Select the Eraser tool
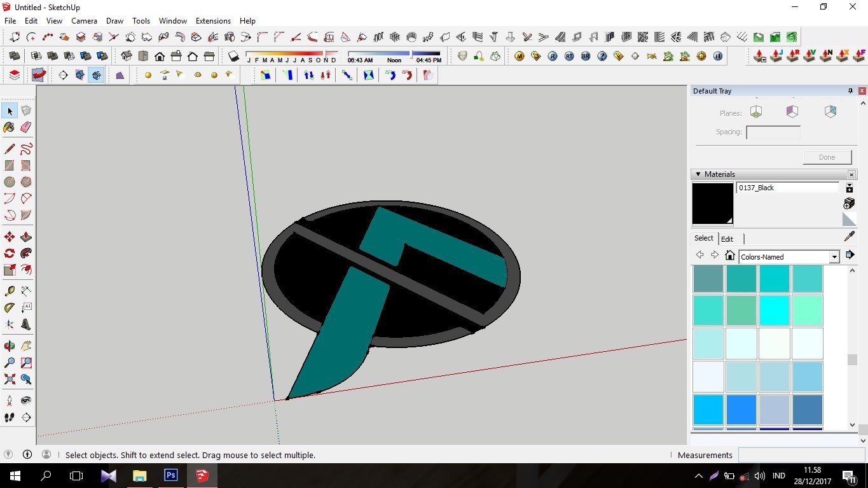 pos(26,127)
